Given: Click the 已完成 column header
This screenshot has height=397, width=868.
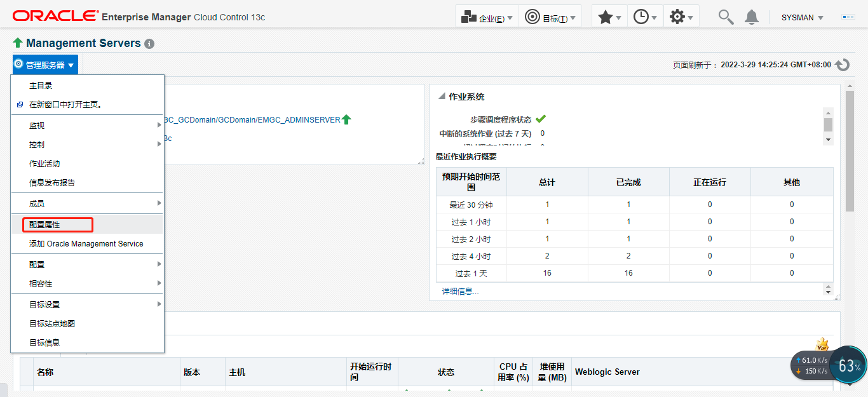Looking at the screenshot, I should click(628, 182).
